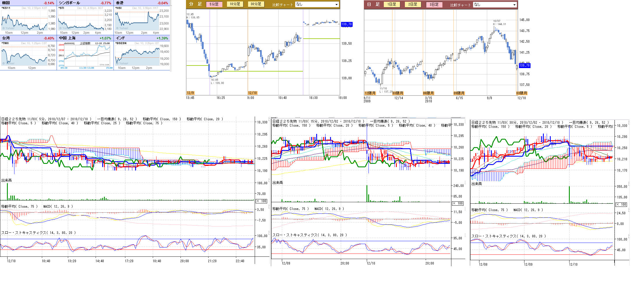Click the Taiwan ^TWII mini chart
The image size is (644, 285).
25,55
